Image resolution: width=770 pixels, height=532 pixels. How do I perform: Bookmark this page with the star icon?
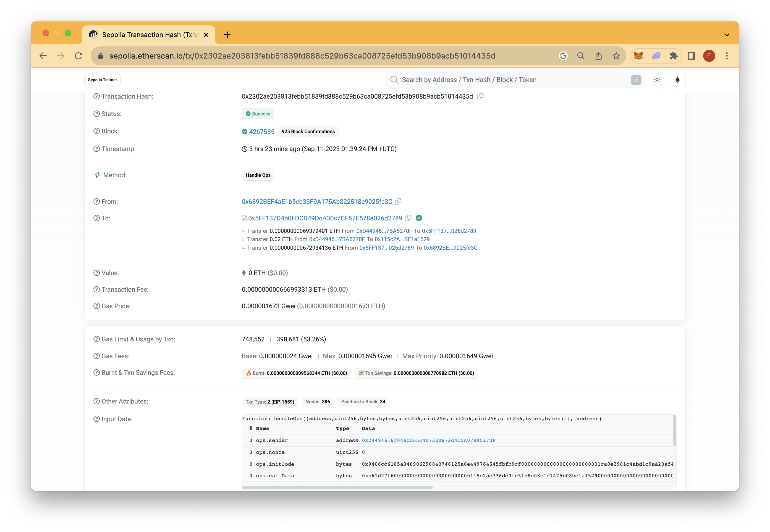[x=616, y=56]
